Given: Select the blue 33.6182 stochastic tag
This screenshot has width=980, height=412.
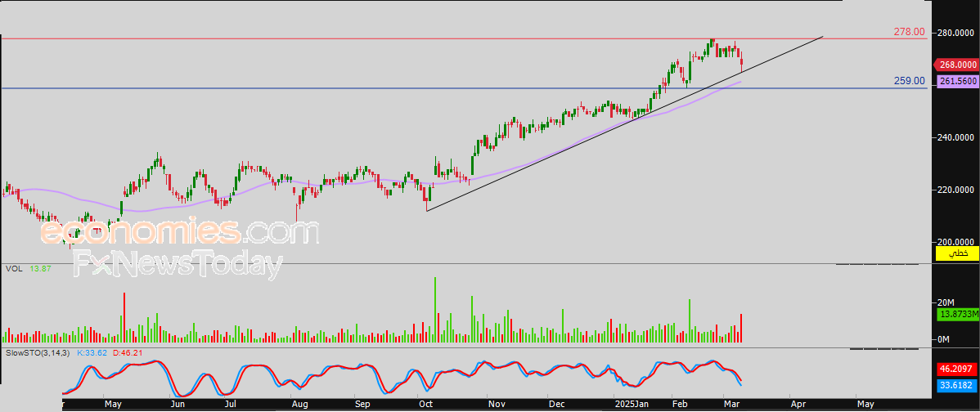Looking at the screenshot, I should click(957, 387).
